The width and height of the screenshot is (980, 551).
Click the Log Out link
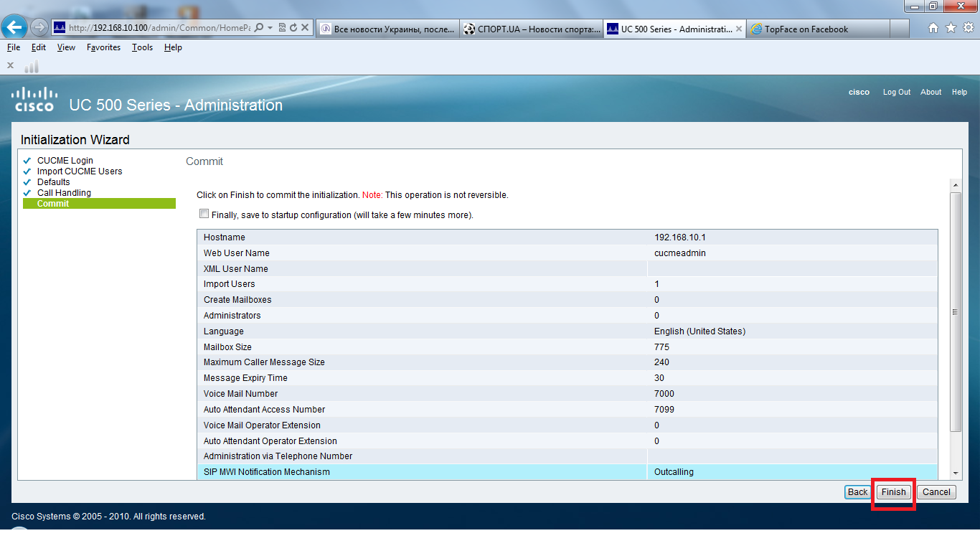(896, 92)
